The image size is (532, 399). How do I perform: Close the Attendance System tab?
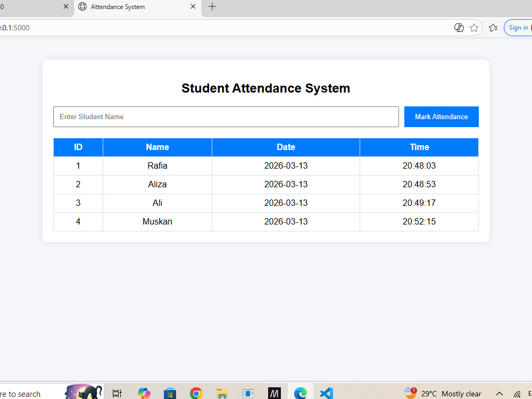click(x=193, y=6)
